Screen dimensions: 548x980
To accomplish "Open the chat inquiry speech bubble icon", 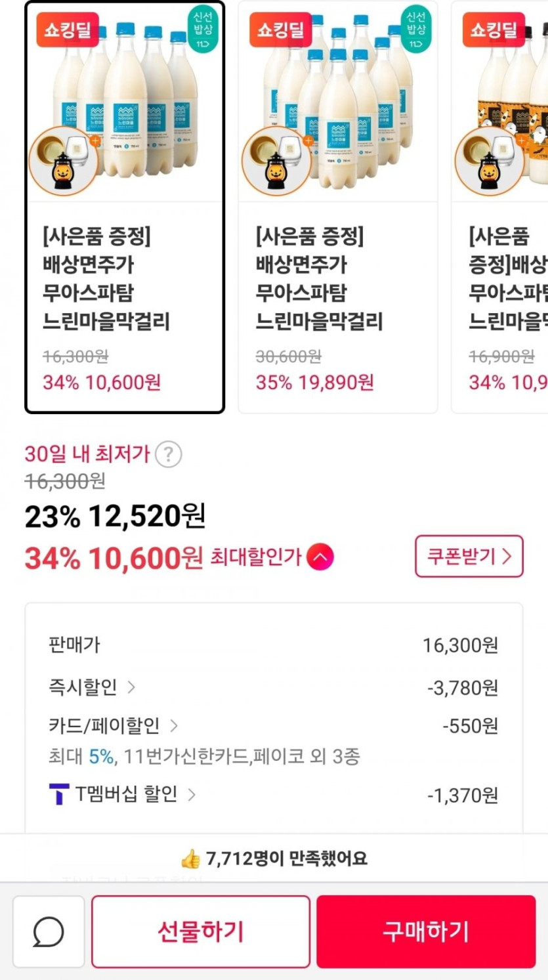I will point(49,931).
